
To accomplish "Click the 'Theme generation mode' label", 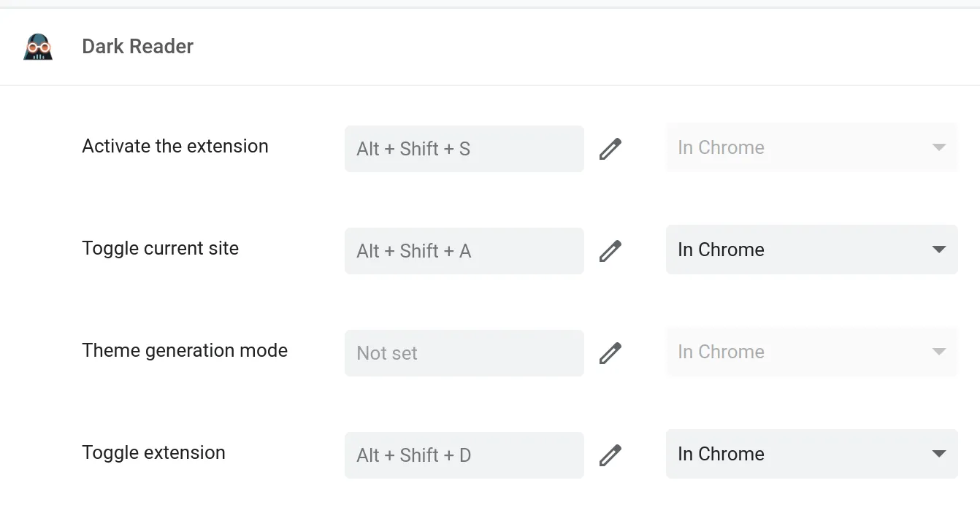I will point(185,350).
